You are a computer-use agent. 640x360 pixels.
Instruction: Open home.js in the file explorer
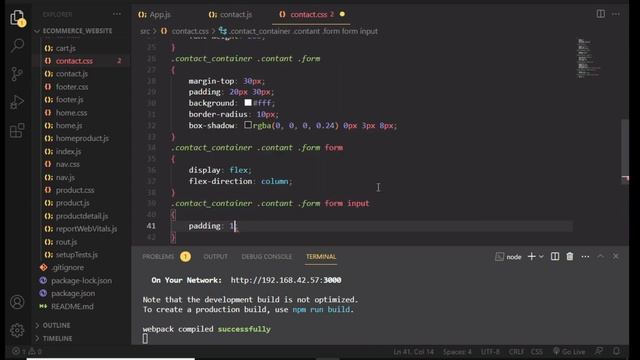[69, 126]
